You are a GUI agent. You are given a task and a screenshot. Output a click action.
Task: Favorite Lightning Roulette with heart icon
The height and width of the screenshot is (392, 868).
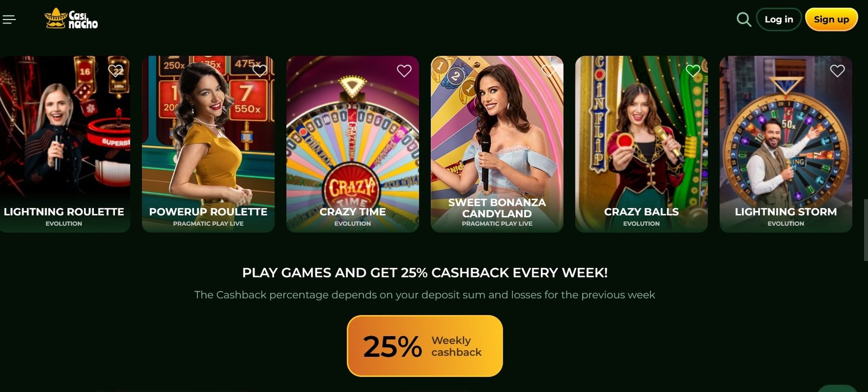(x=116, y=70)
